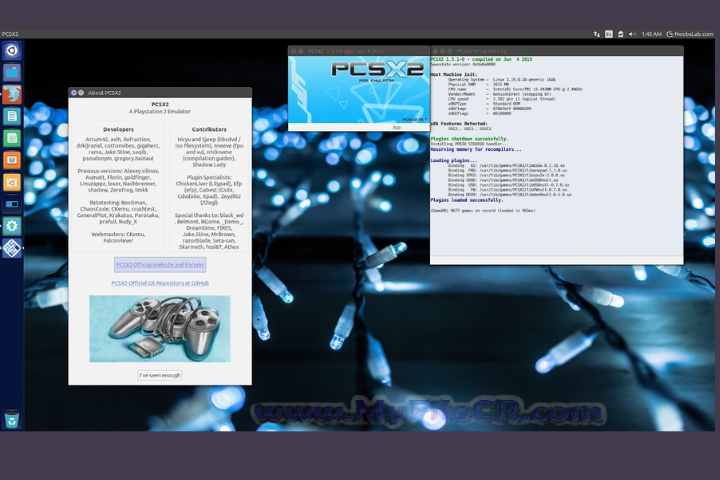The width and height of the screenshot is (720, 480).
Task: Open Ubuntu Software Center from the launcher
Action: pyautogui.click(x=12, y=182)
